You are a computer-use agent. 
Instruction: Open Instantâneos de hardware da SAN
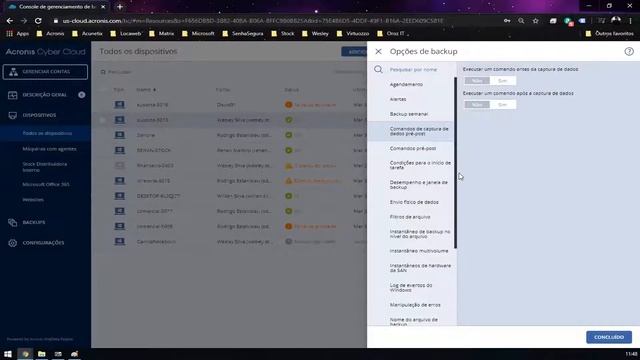point(420,268)
